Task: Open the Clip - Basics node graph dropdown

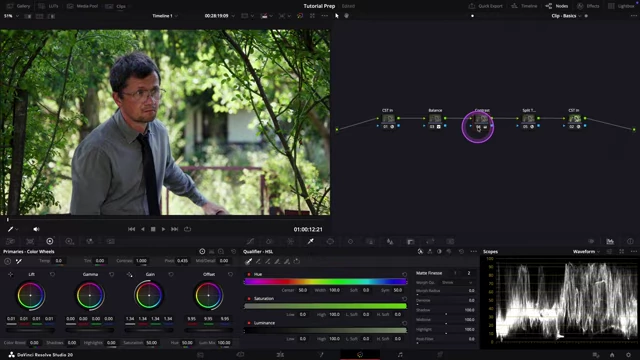Action: [566, 16]
